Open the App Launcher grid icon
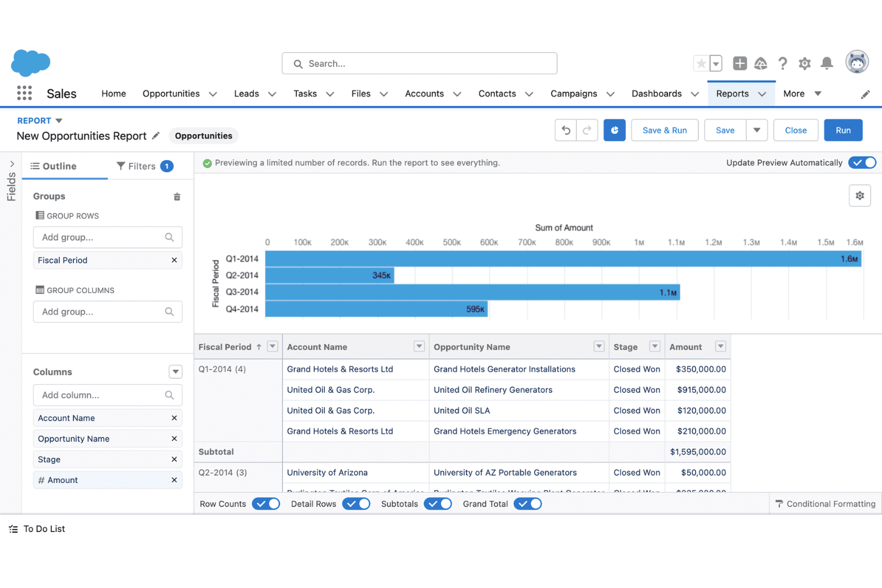 point(24,93)
